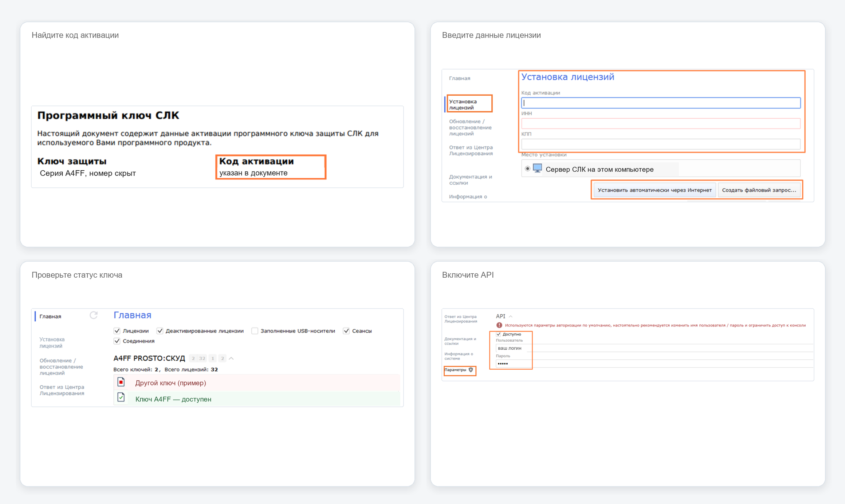Click the Пароль field with masked dots
This screenshot has width=845, height=504.
pos(654,364)
